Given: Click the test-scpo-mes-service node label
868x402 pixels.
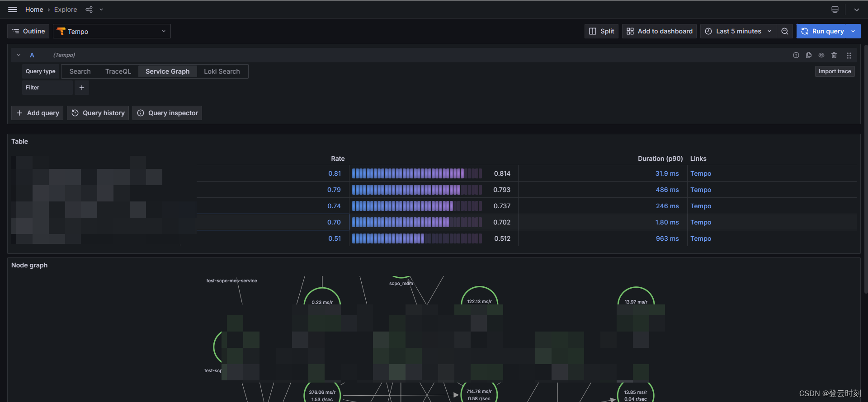Looking at the screenshot, I should point(231,281).
